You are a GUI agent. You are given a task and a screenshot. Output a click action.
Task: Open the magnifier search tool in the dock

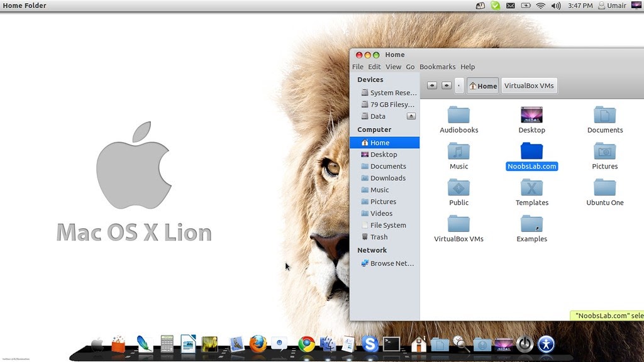point(461,344)
